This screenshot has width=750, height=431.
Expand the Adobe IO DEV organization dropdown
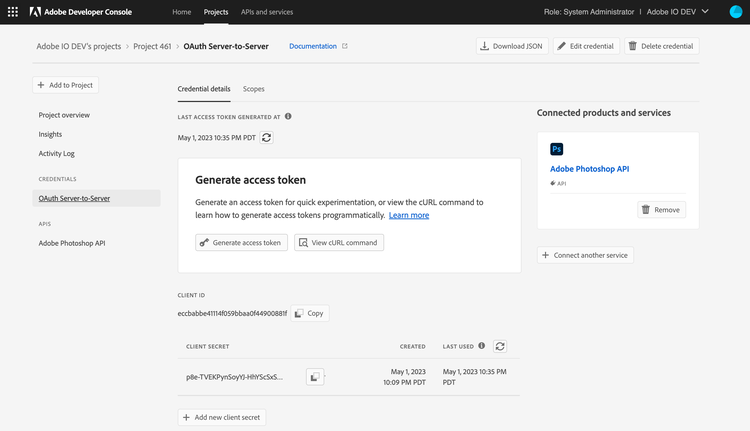point(706,12)
